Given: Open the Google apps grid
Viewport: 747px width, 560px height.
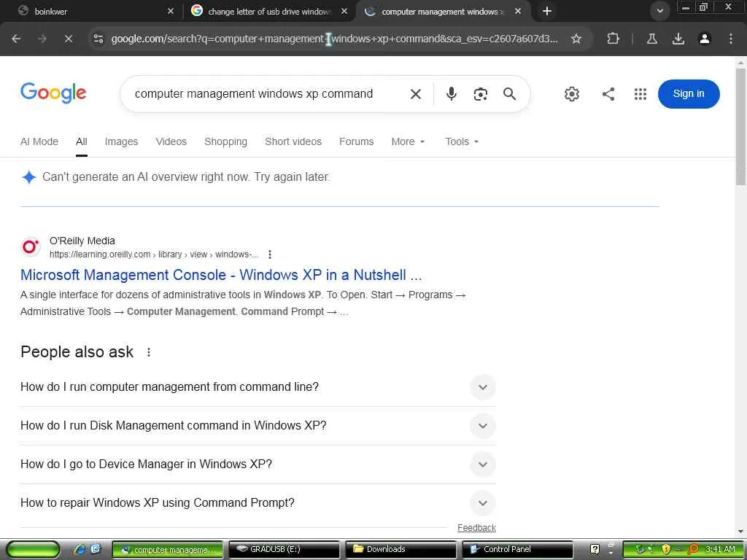Looking at the screenshot, I should pos(640,94).
